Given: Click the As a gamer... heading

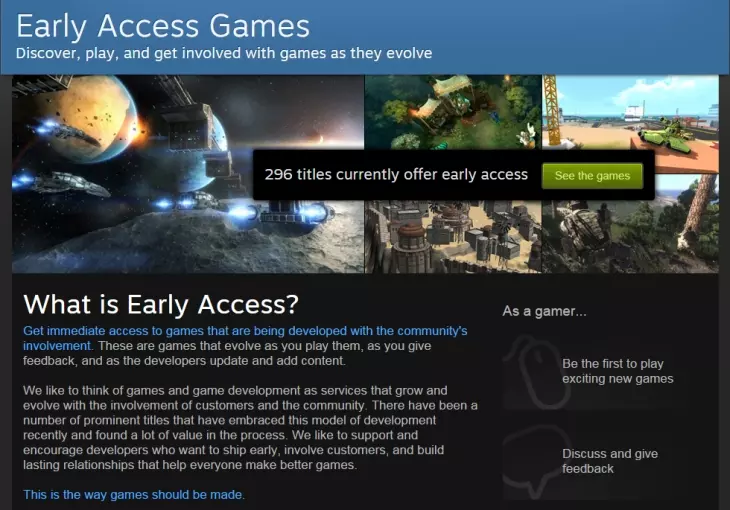Looking at the screenshot, I should 544,311.
